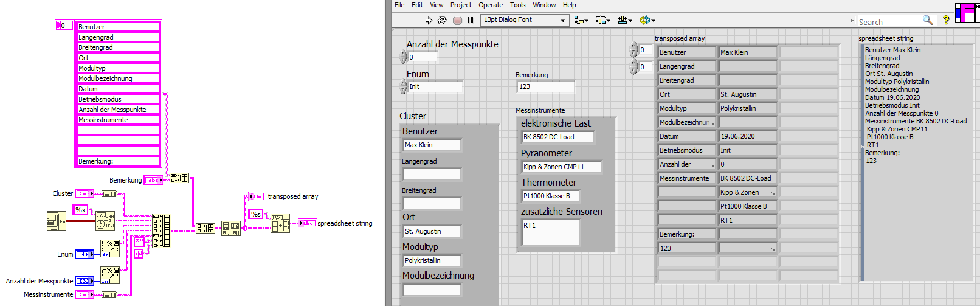The image size is (980, 306).
Task: Click the Get Date/Time In Seconds node
Action: (x=57, y=220)
